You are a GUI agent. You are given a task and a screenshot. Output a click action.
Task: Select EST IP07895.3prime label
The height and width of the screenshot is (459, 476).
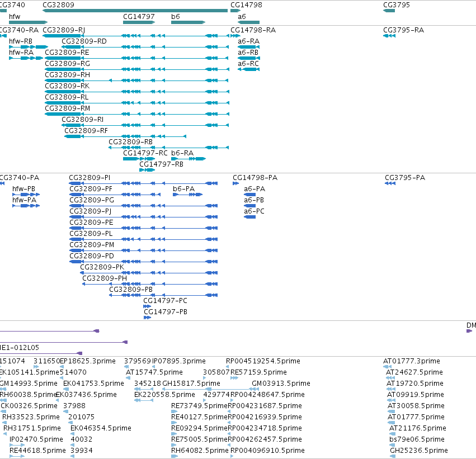pos(179,361)
